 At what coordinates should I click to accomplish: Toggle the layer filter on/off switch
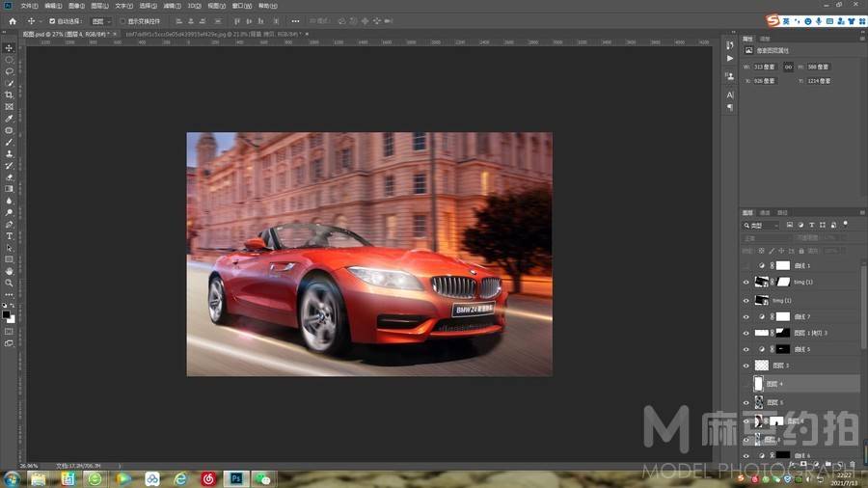point(845,224)
